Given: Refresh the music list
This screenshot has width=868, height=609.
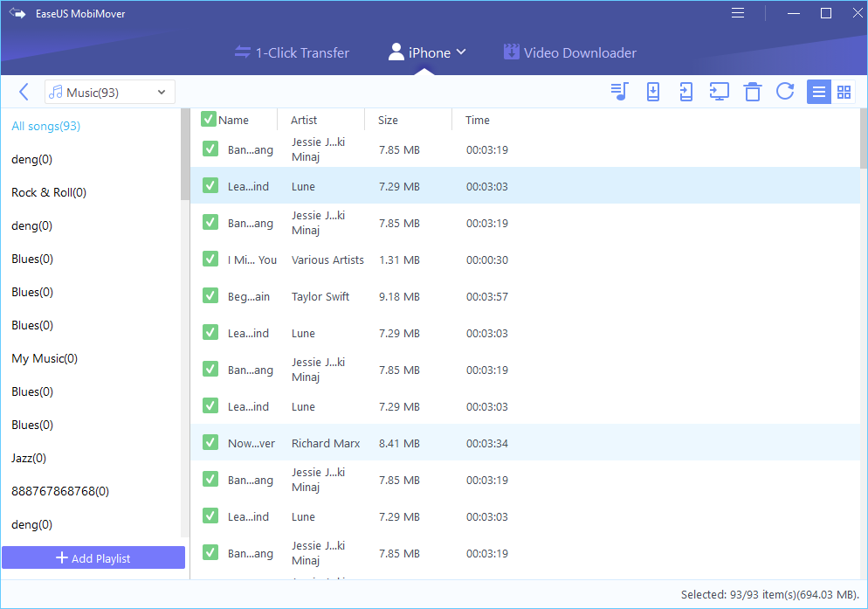Looking at the screenshot, I should click(785, 92).
